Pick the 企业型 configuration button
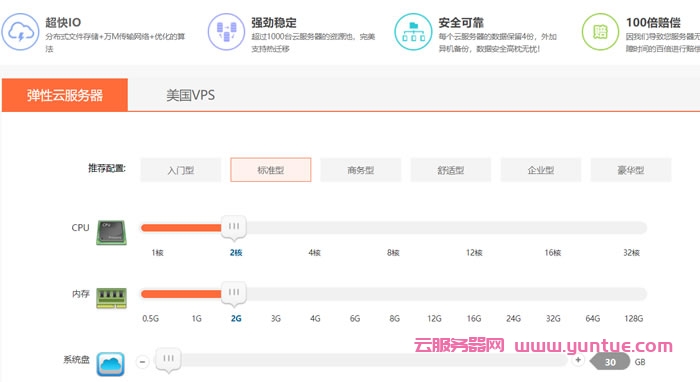The height and width of the screenshot is (382, 700). click(x=541, y=170)
